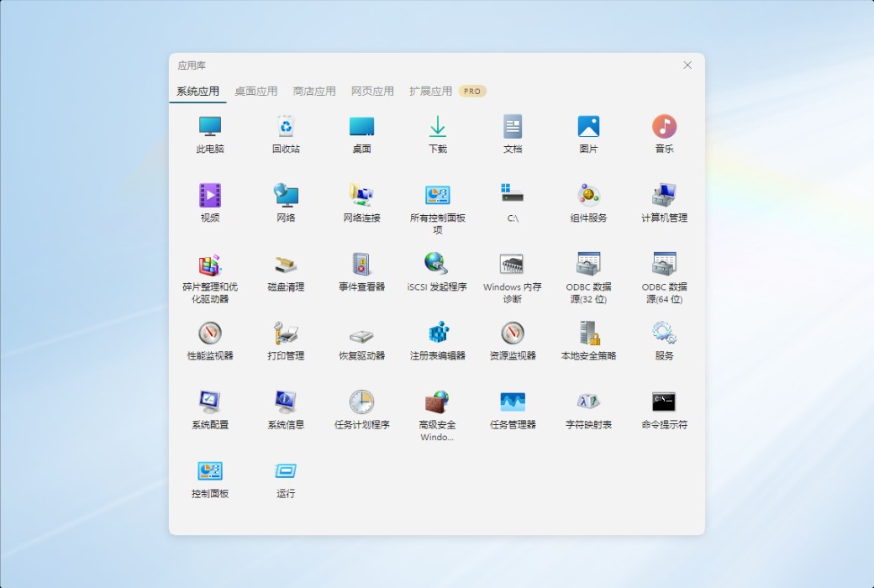Launch 服务 services gear icon

coord(665,333)
